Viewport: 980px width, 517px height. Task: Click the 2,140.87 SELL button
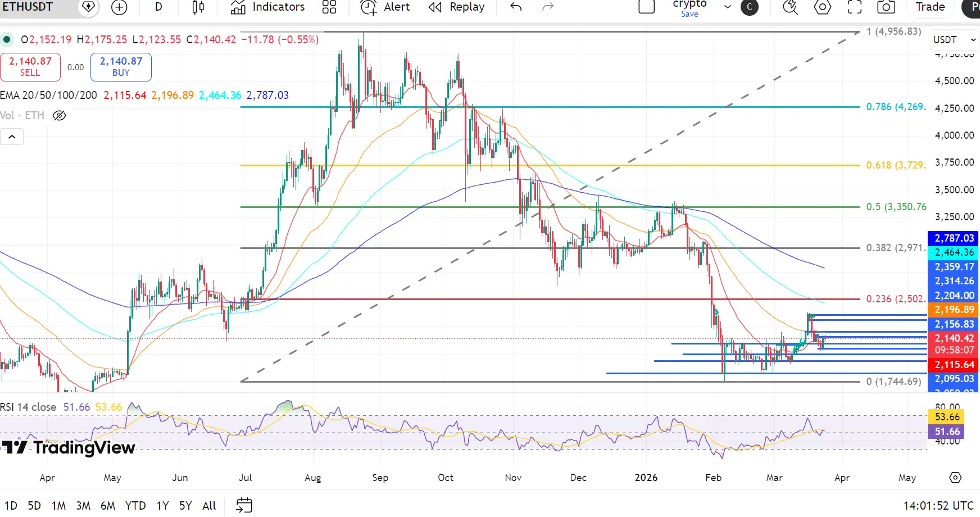30,66
